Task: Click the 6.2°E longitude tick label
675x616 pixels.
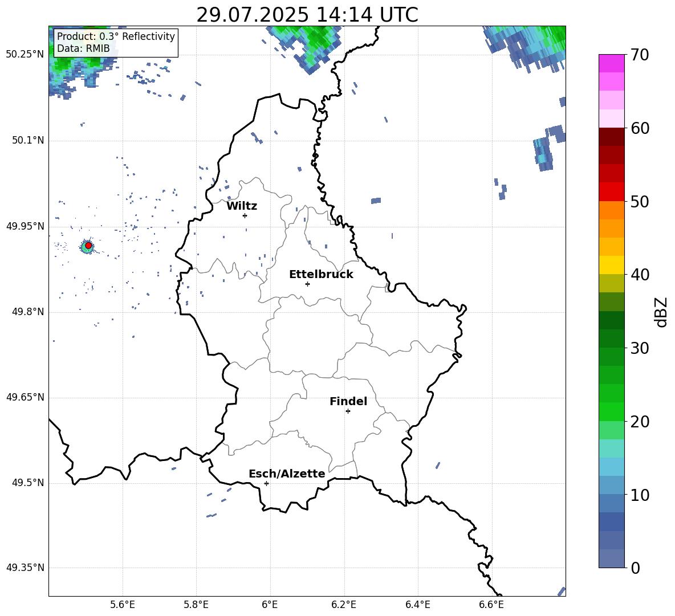Action: tap(344, 605)
